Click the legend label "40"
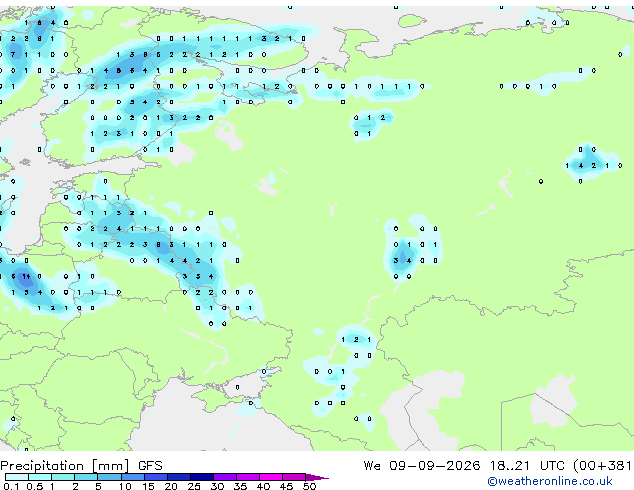634x490 pixels. 263,486
